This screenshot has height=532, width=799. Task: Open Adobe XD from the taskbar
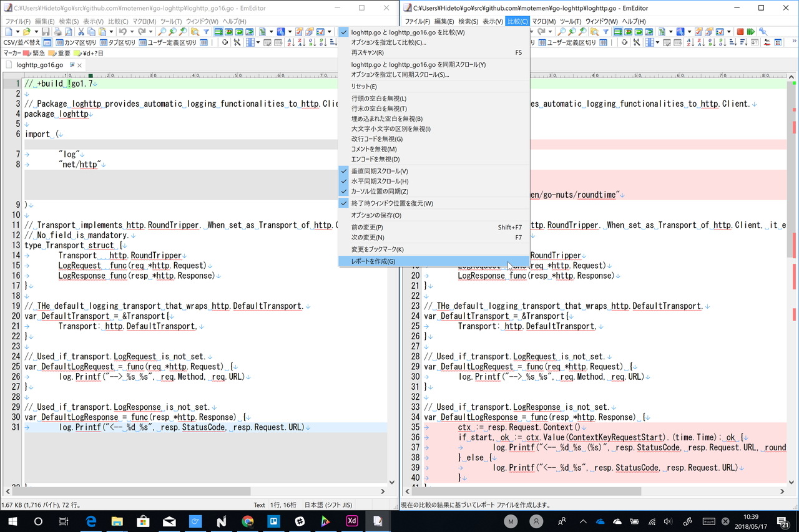351,521
